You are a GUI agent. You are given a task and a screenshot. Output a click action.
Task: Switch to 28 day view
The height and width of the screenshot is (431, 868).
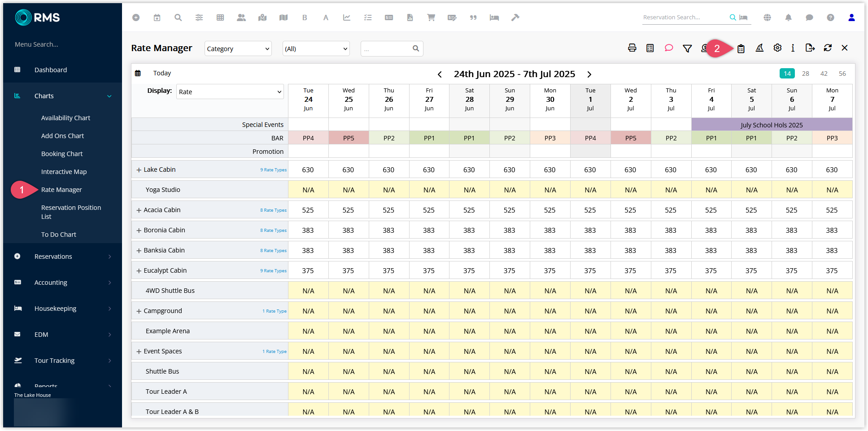806,74
